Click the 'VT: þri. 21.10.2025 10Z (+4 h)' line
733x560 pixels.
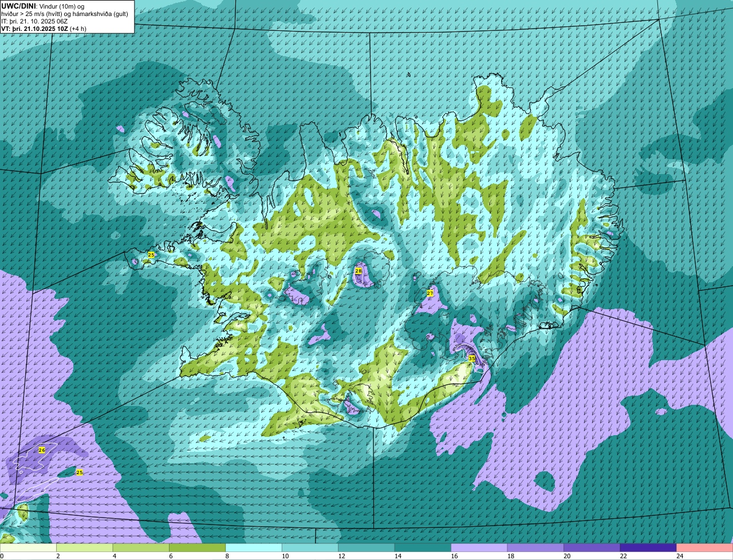click(x=44, y=29)
